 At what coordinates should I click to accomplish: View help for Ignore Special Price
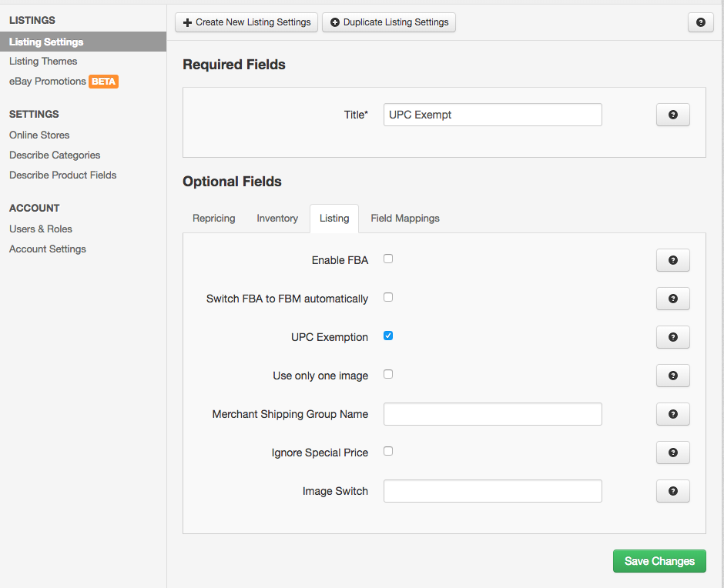672,453
